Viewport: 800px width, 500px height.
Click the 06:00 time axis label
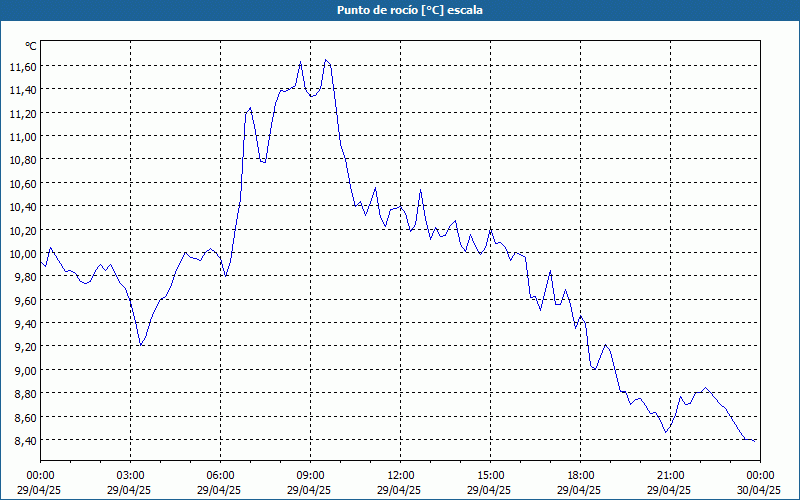tap(220, 476)
